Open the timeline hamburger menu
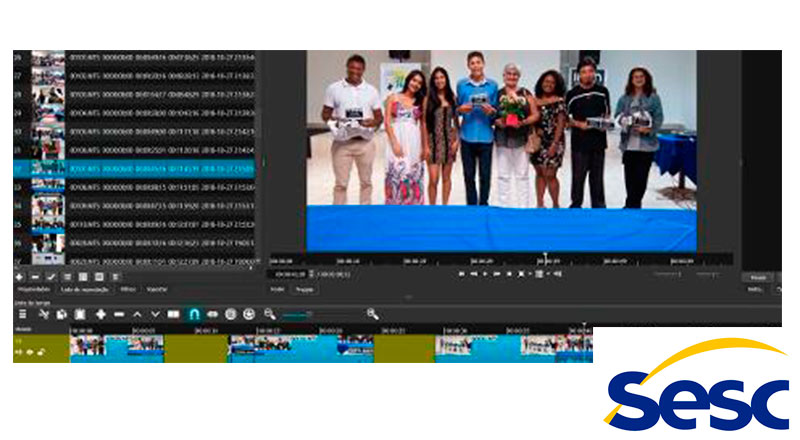Viewport: 800px width, 440px height. tap(22, 314)
